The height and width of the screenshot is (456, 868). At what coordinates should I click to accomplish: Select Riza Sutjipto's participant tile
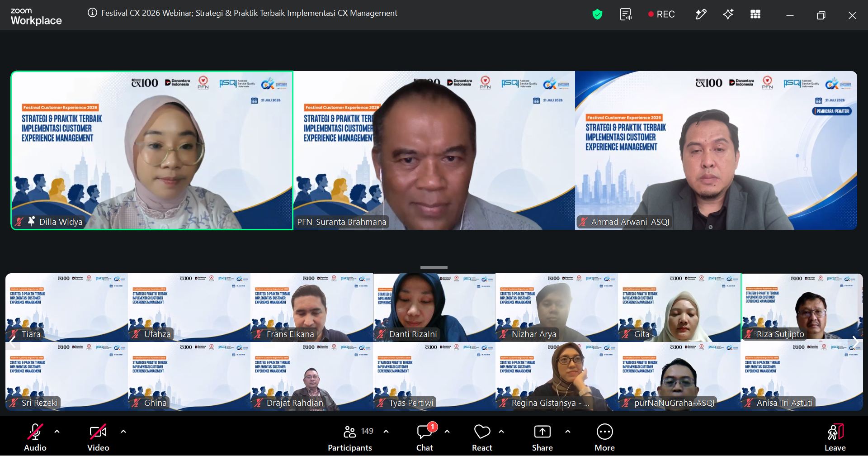click(802, 307)
